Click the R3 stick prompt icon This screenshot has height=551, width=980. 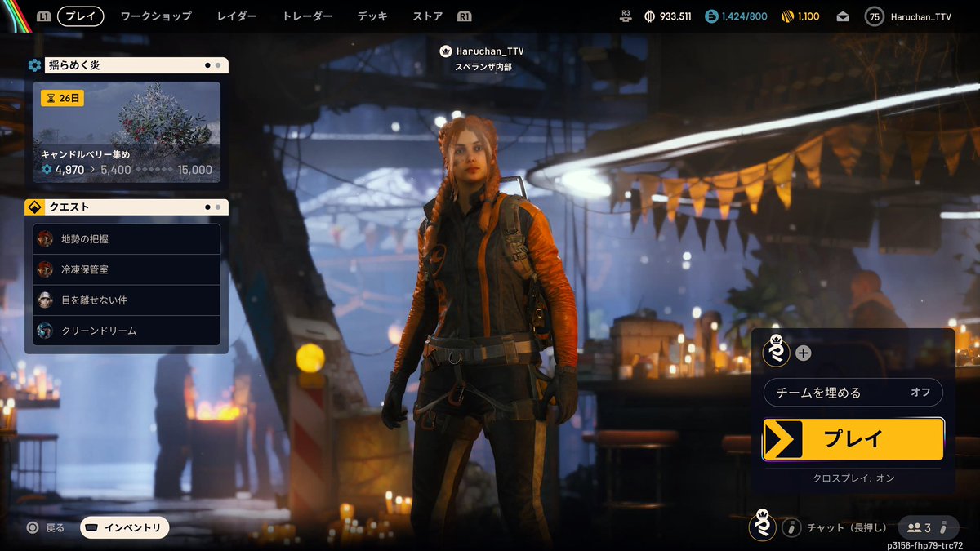pos(626,16)
